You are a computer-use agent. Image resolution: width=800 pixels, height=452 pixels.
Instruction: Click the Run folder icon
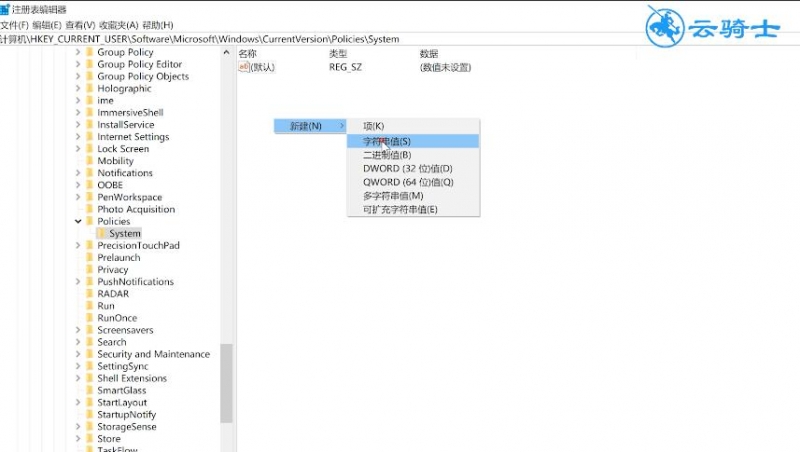pyautogui.click(x=90, y=306)
